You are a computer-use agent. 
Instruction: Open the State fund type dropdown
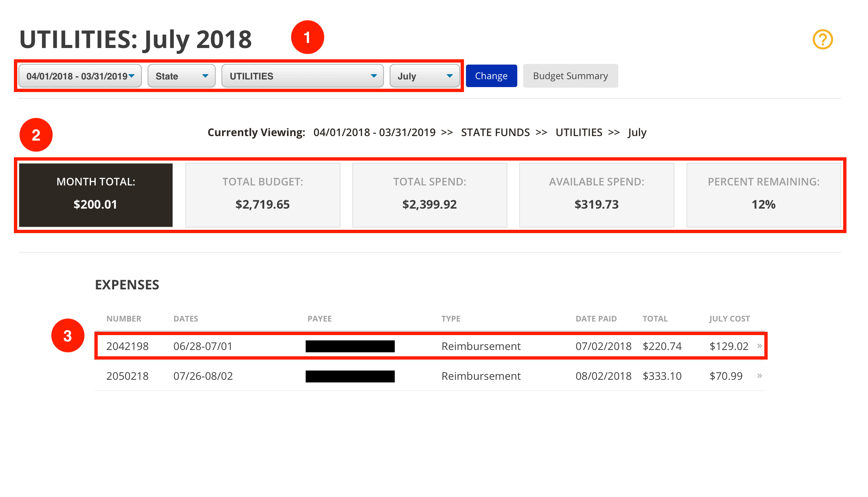click(x=181, y=76)
